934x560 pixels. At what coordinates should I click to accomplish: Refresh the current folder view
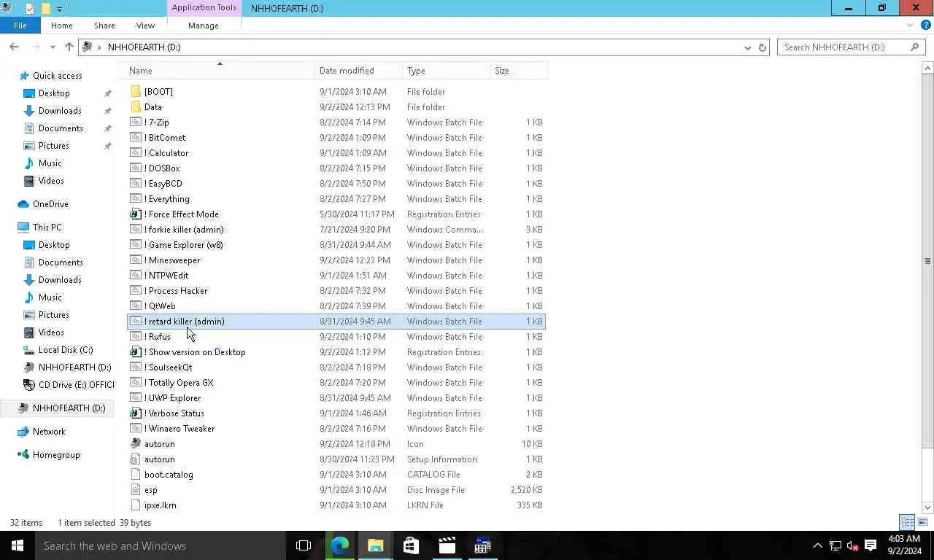pos(763,47)
